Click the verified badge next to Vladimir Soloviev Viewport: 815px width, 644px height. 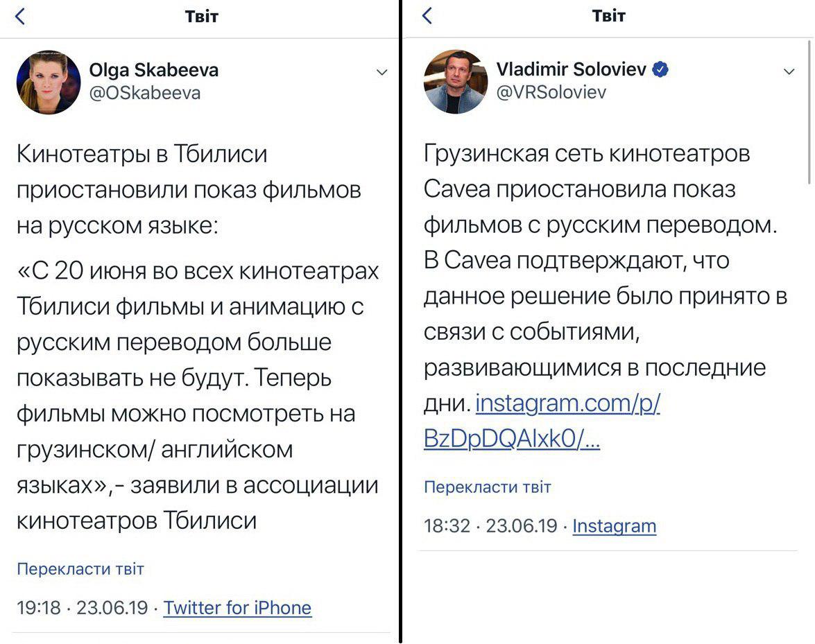coord(660,69)
